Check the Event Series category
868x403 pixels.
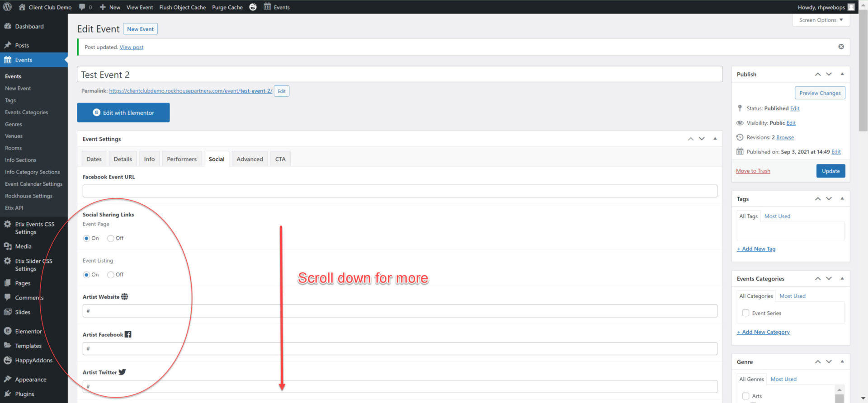pyautogui.click(x=745, y=313)
